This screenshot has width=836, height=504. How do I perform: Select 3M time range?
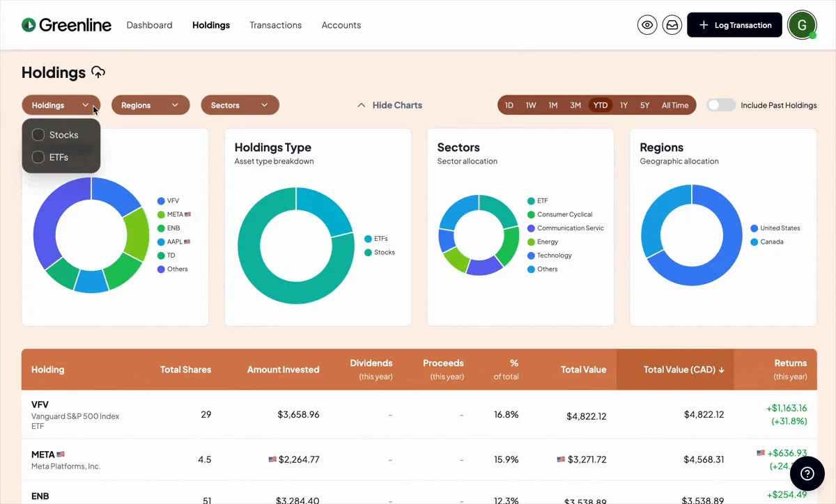click(575, 105)
